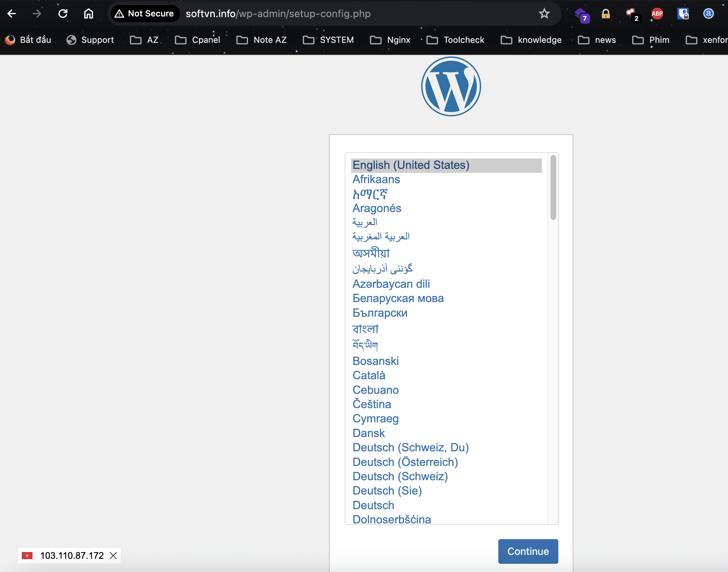Open the ABP adblock extension icon
Viewport: 728px width, 572px height.
tap(657, 14)
